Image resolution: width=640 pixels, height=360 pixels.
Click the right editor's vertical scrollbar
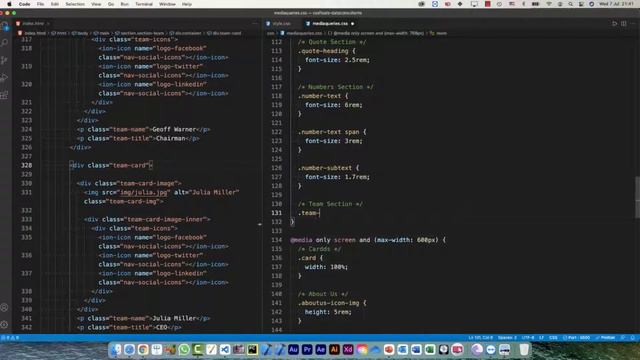(637, 198)
